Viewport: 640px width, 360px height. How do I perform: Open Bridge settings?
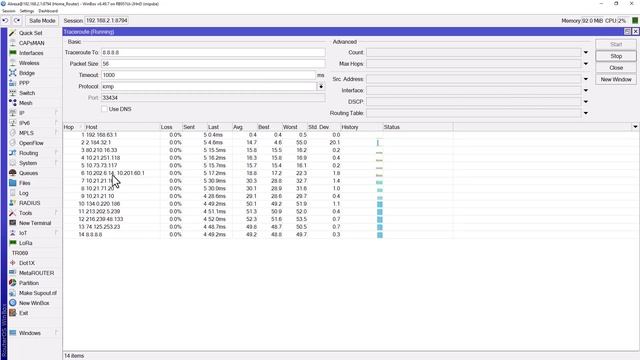coord(27,73)
